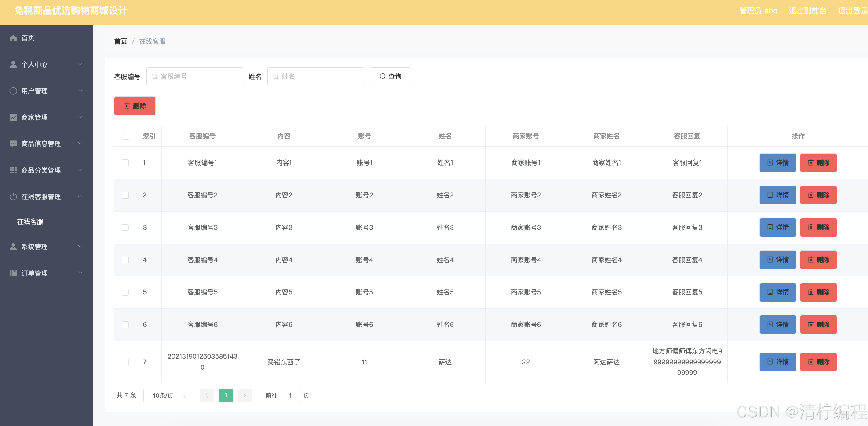Click the user icon beside 个人中心
Image resolution: width=868 pixels, height=426 pixels.
pyautogui.click(x=13, y=64)
